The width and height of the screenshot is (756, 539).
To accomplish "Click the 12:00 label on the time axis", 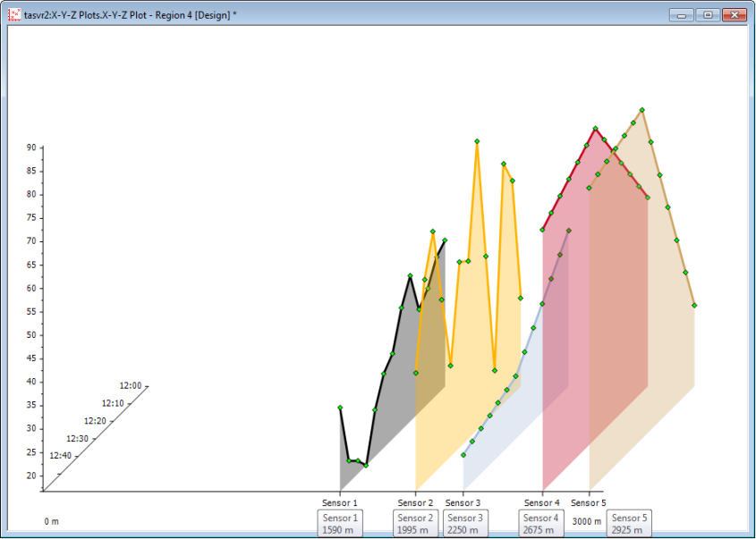I will 131,386.
